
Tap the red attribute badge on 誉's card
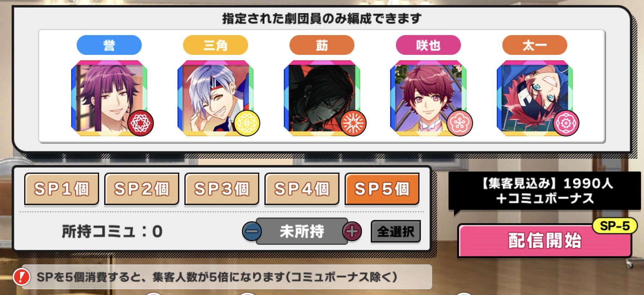click(140, 123)
